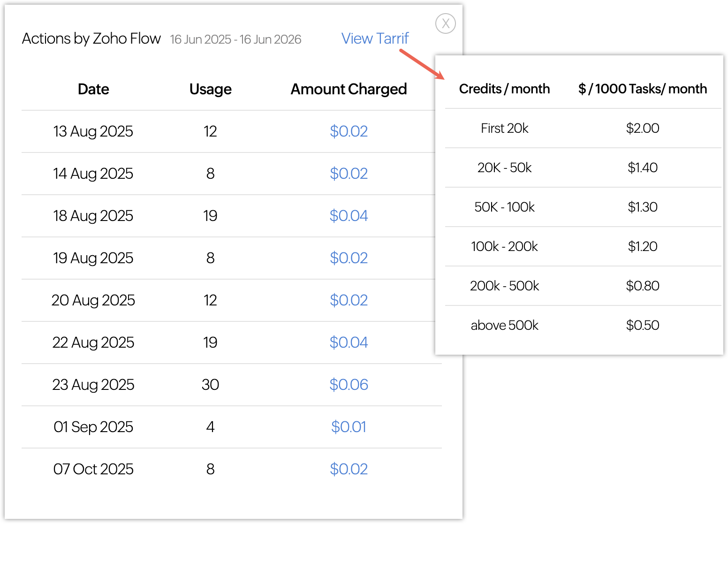Click the above 500k tariff row
This screenshot has width=728, height=563.
504,325
